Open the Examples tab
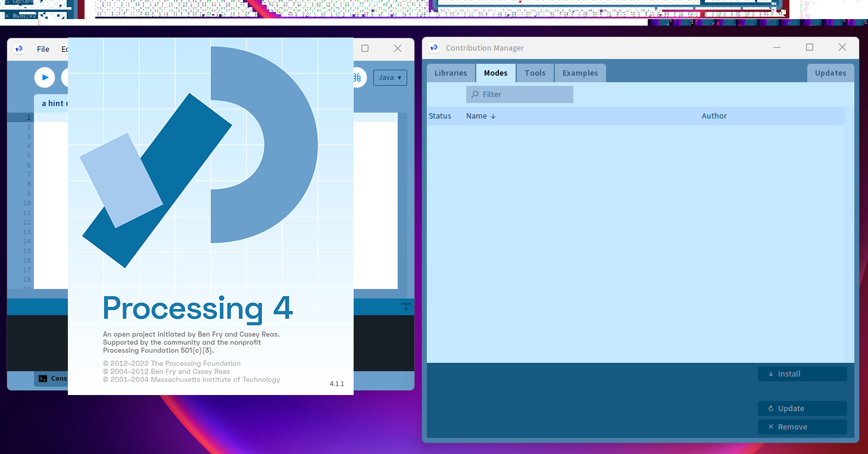This screenshot has height=454, width=868. click(x=580, y=73)
